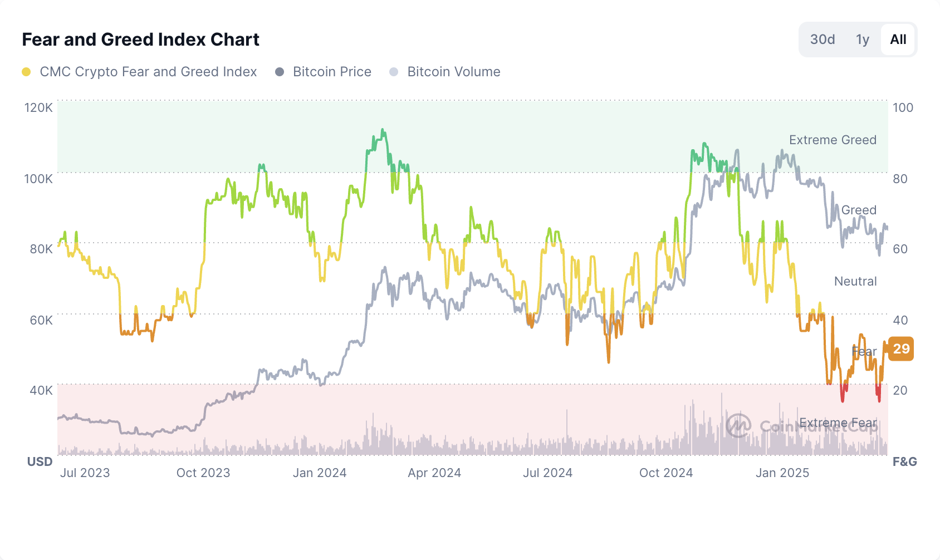Click the USD left axis label
The height and width of the screenshot is (560, 940).
click(x=40, y=461)
